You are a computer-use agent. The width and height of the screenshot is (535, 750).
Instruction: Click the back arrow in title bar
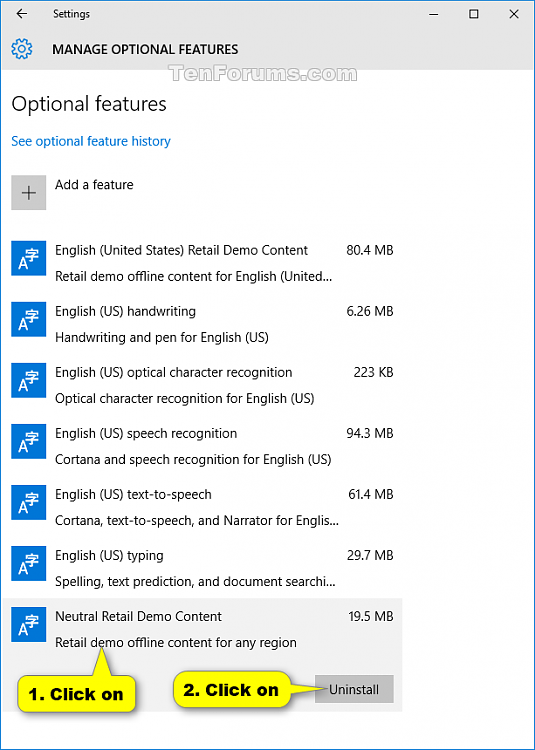tap(22, 14)
